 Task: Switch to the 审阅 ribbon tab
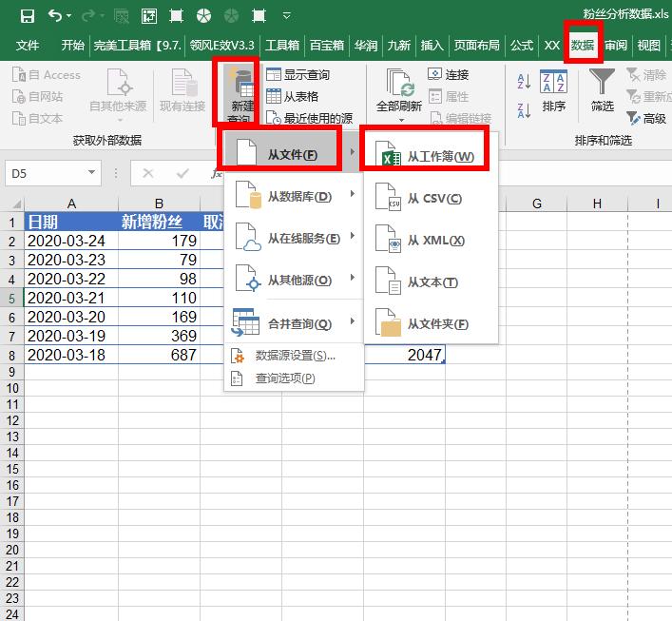coord(616,45)
